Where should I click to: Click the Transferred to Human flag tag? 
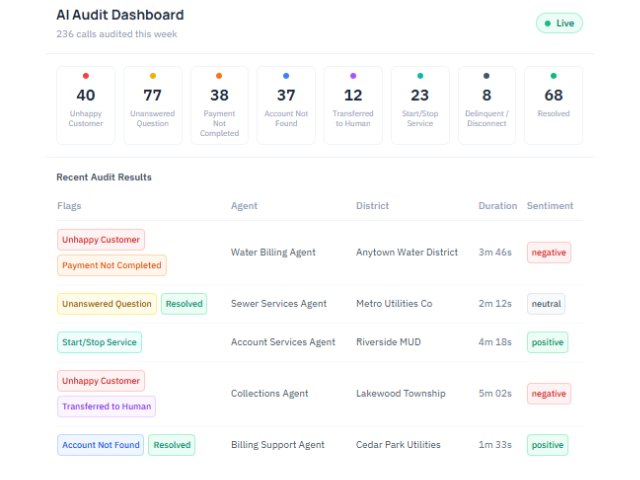coord(107,406)
